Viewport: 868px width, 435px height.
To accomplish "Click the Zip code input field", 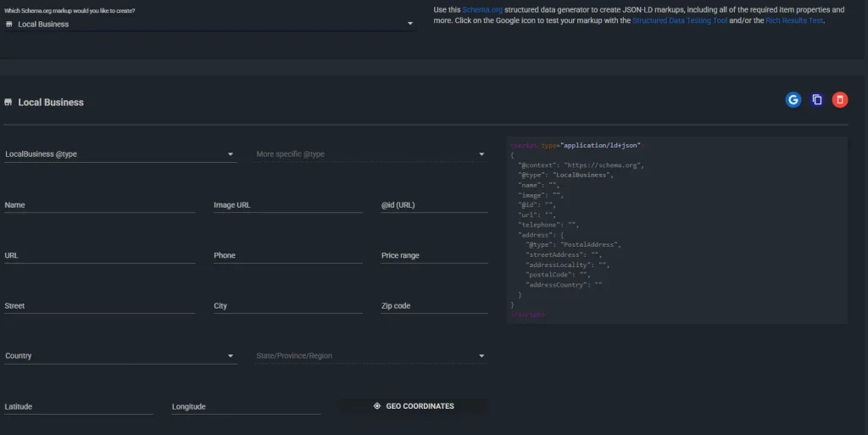I will [x=435, y=305].
